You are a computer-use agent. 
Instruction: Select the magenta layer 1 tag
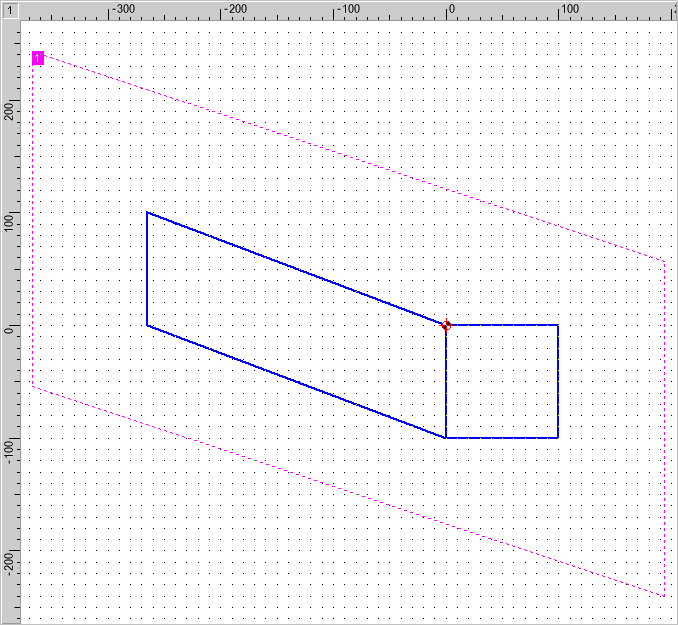(38, 59)
